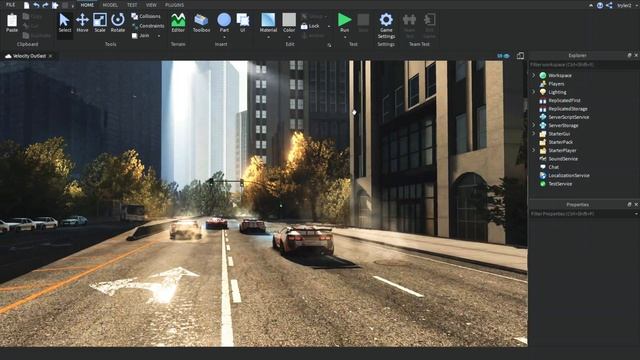Screen dimensions: 640x360
Task: Open the Part type dropdown arrow
Action: 224,37
